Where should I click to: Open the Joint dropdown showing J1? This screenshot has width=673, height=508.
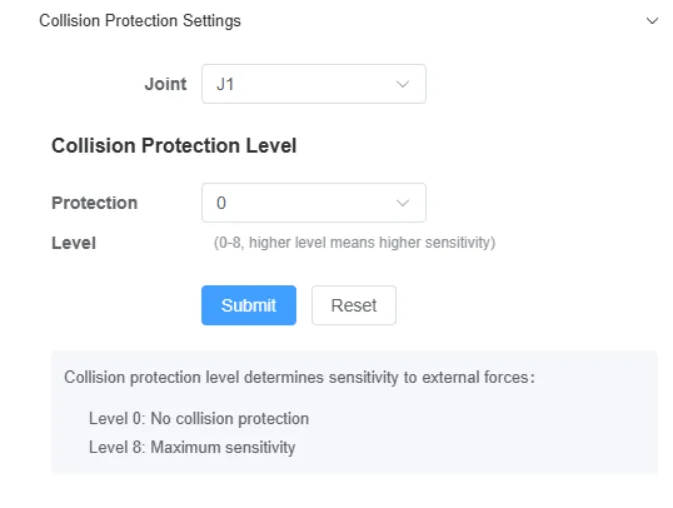[300, 84]
